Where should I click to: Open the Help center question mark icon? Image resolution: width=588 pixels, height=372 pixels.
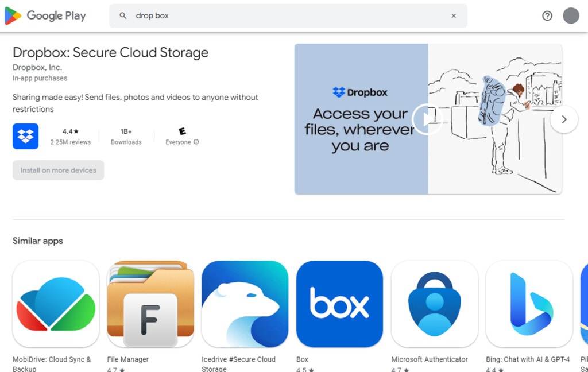pos(547,15)
